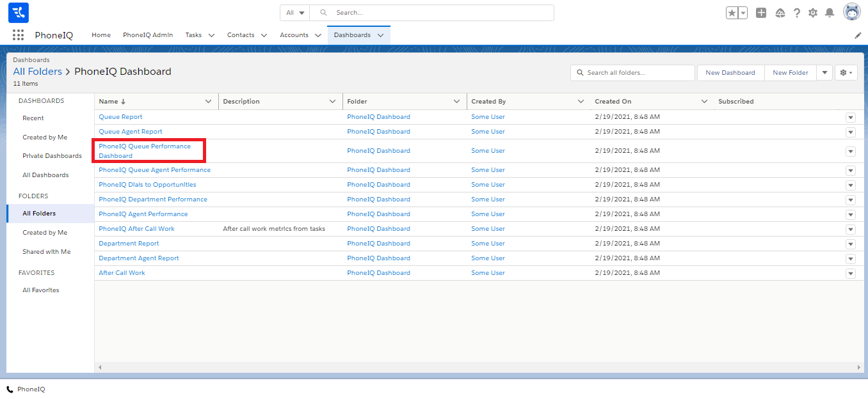This screenshot has height=399, width=868.
Task: Expand the Name column header menu
Action: [x=208, y=102]
